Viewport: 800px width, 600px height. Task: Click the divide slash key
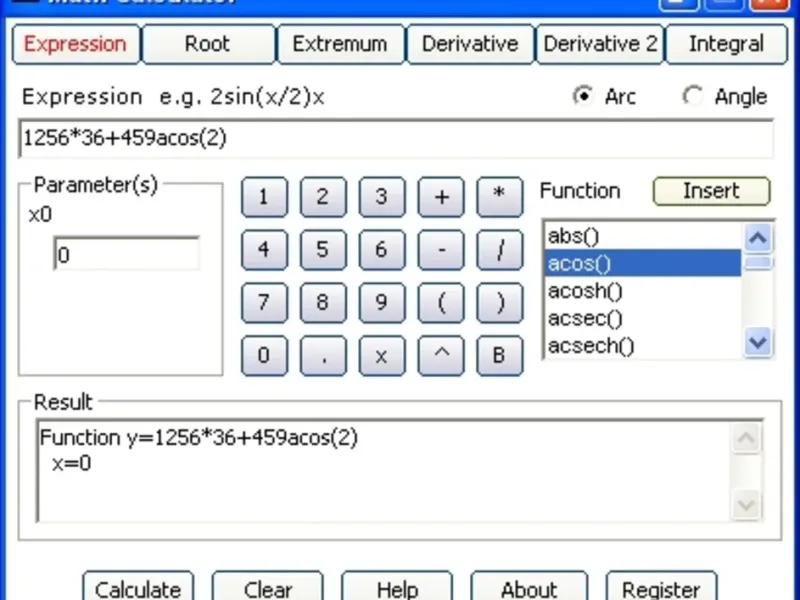coord(499,250)
